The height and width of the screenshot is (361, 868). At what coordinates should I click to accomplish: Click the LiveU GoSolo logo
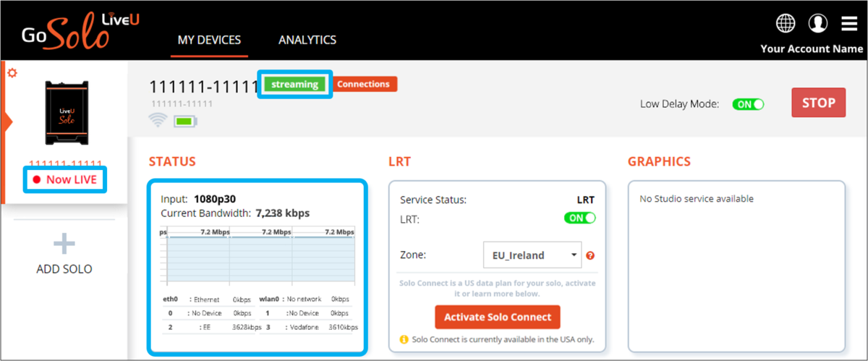[80, 31]
